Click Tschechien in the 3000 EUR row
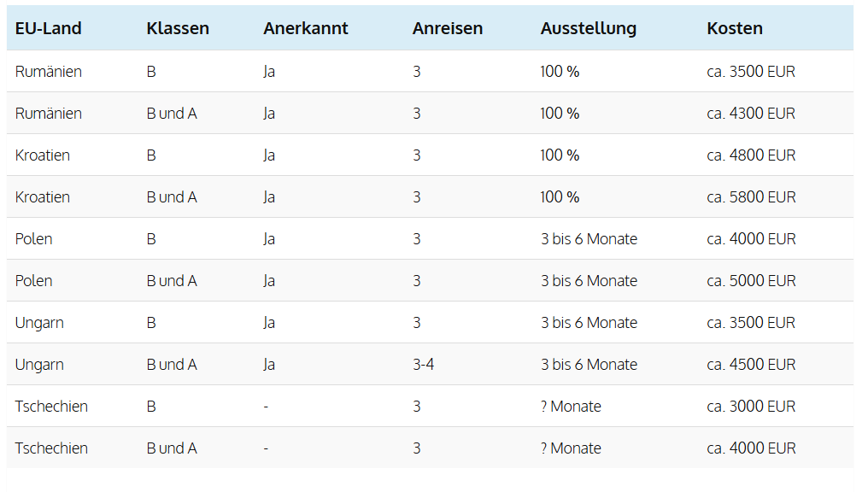Viewport: 868px width, 492px height. (x=51, y=407)
